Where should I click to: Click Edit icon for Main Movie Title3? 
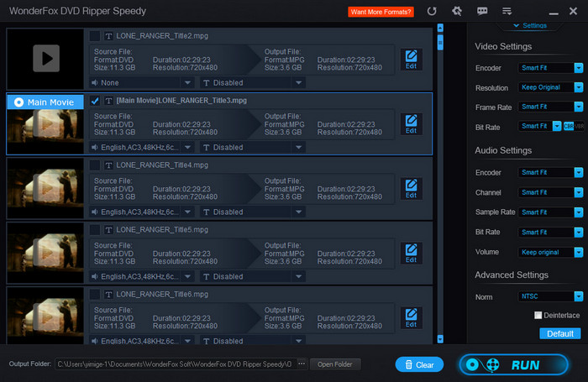(411, 124)
